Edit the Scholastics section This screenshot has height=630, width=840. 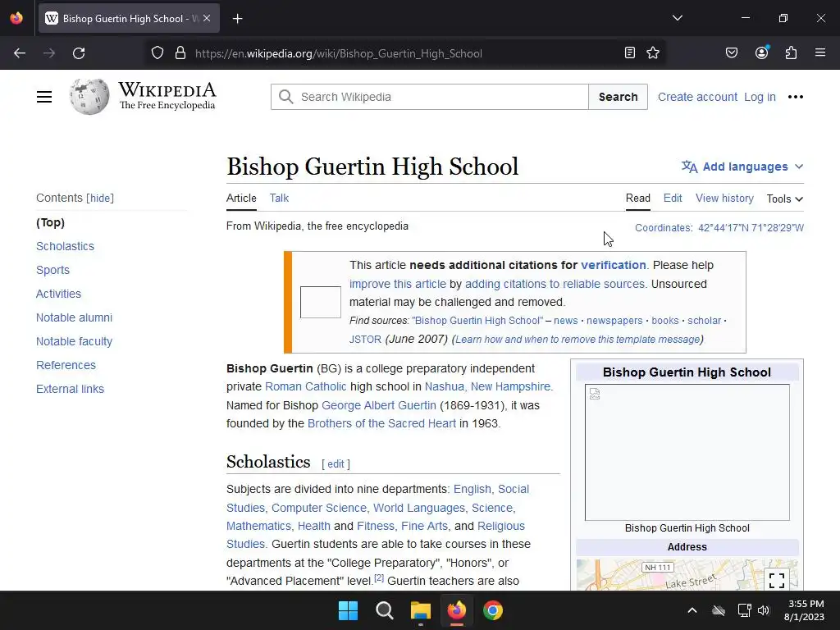point(336,464)
